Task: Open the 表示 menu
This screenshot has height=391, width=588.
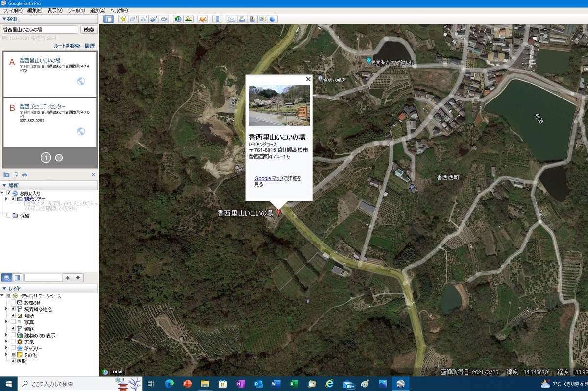Action: [x=55, y=10]
